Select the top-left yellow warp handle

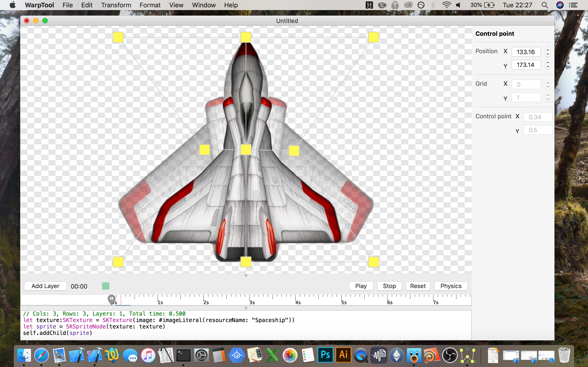click(x=118, y=37)
